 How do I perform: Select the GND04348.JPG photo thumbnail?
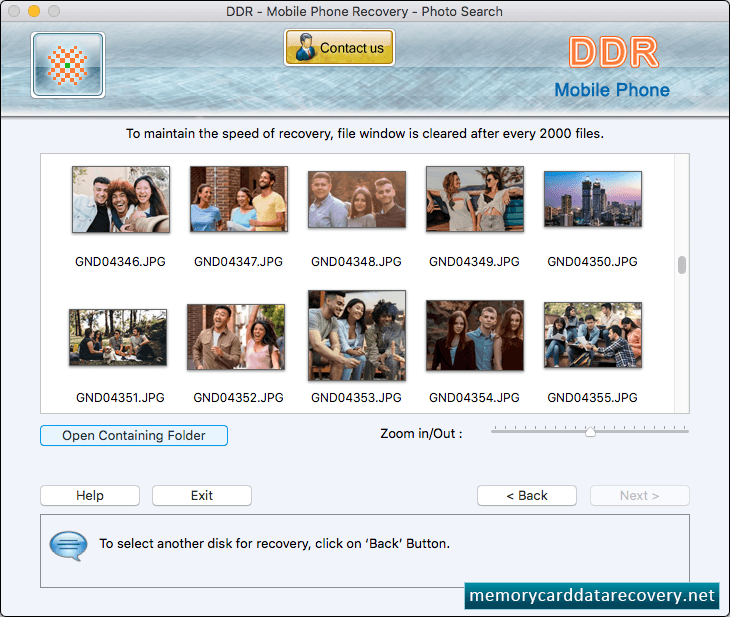(357, 199)
